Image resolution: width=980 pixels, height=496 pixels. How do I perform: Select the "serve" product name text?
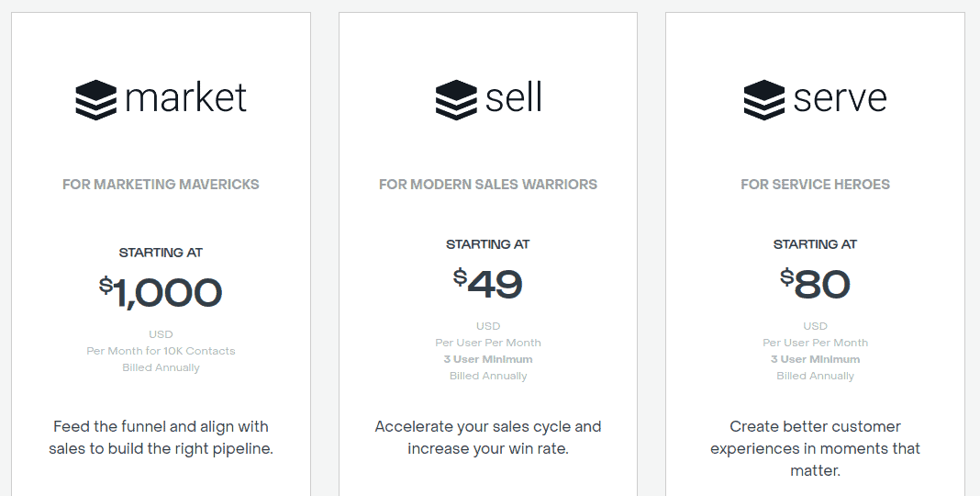point(840,100)
